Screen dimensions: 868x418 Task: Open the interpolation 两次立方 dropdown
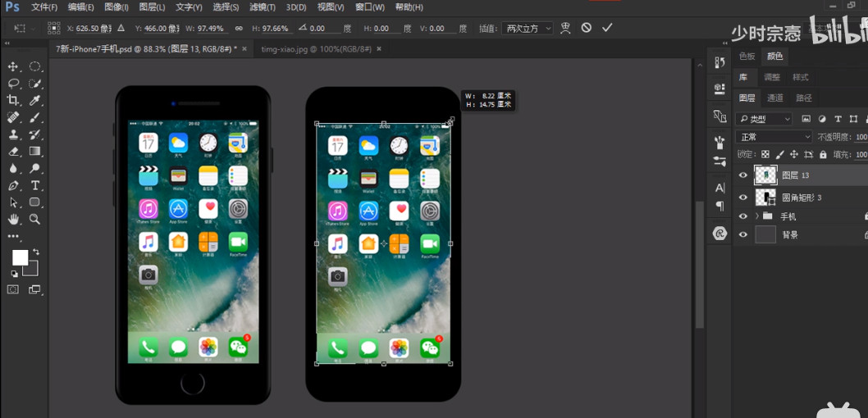tap(527, 28)
